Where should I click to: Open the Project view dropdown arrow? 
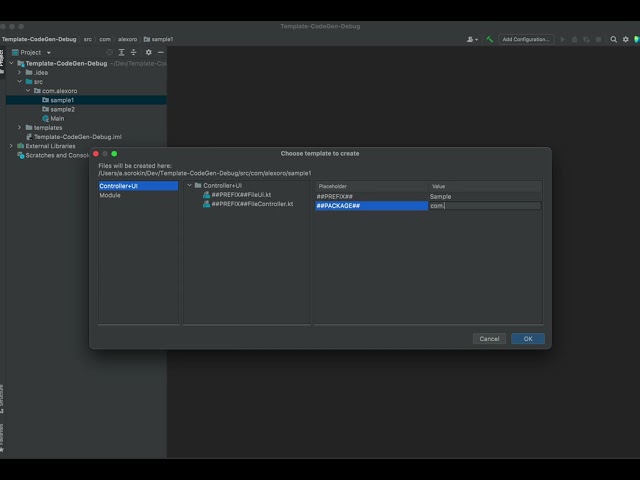pyautogui.click(x=49, y=53)
